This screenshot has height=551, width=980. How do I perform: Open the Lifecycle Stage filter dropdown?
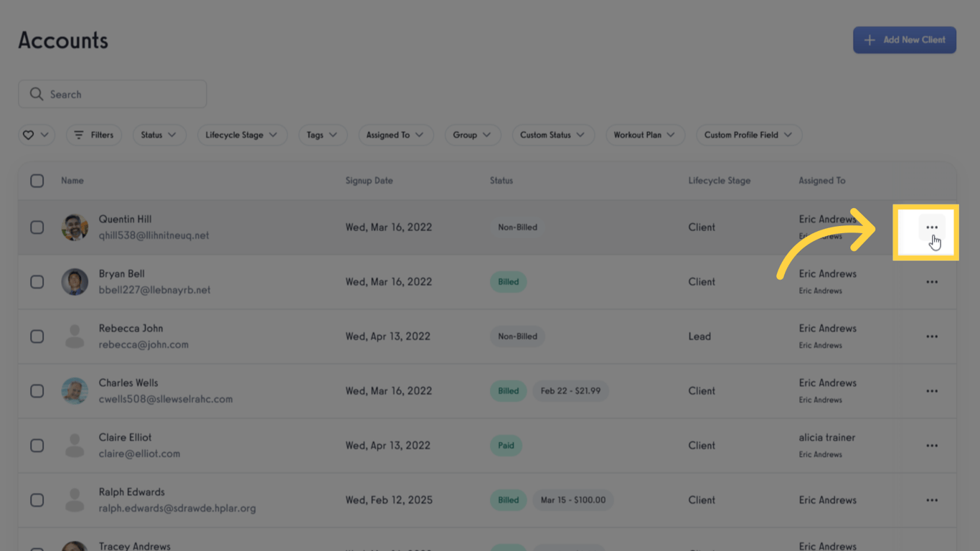click(x=242, y=135)
